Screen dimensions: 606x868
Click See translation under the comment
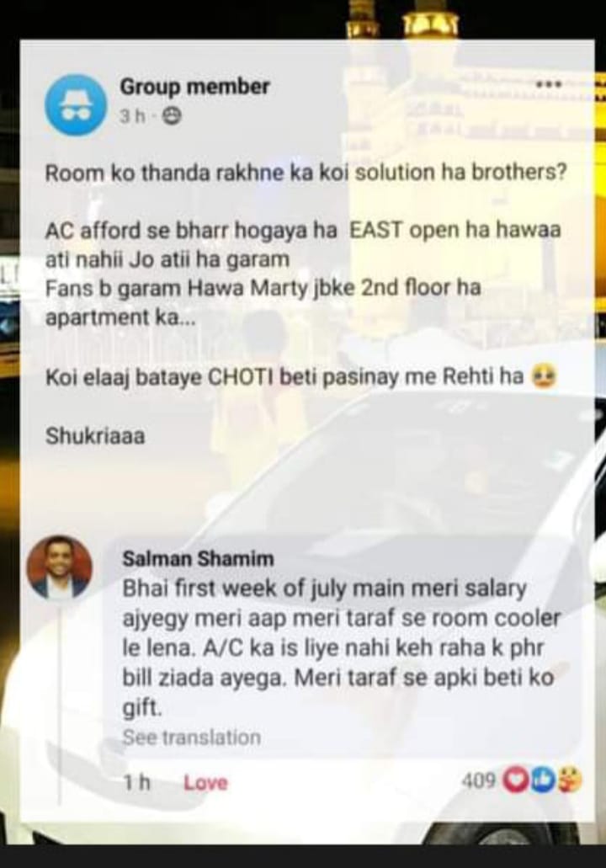pyautogui.click(x=192, y=738)
